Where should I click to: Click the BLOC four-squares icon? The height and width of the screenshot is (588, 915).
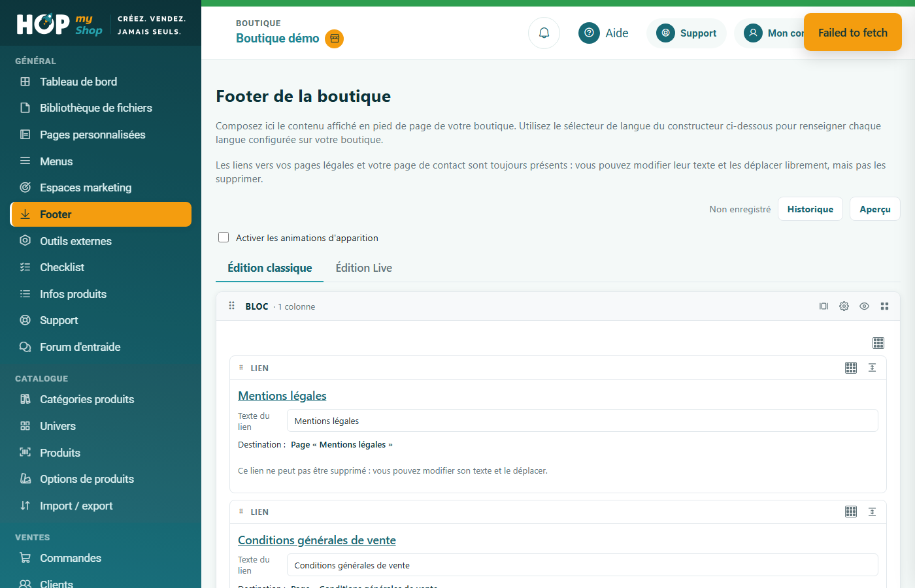click(884, 306)
